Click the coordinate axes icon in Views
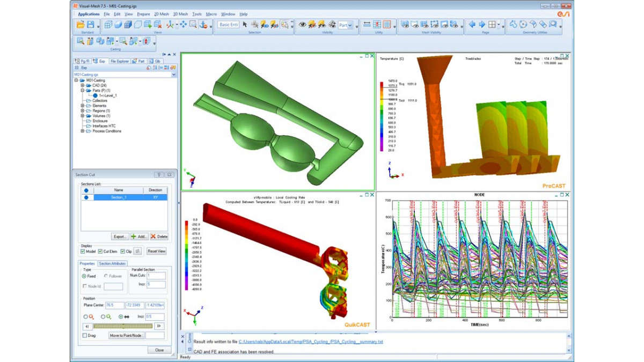The width and height of the screenshot is (644, 362). click(171, 25)
